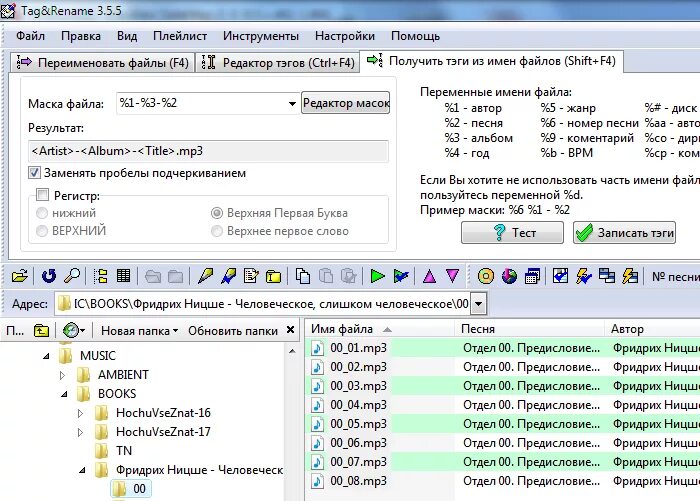Click the colorful globe disc toolbar icon
The width and height of the screenshot is (700, 501).
[509, 276]
